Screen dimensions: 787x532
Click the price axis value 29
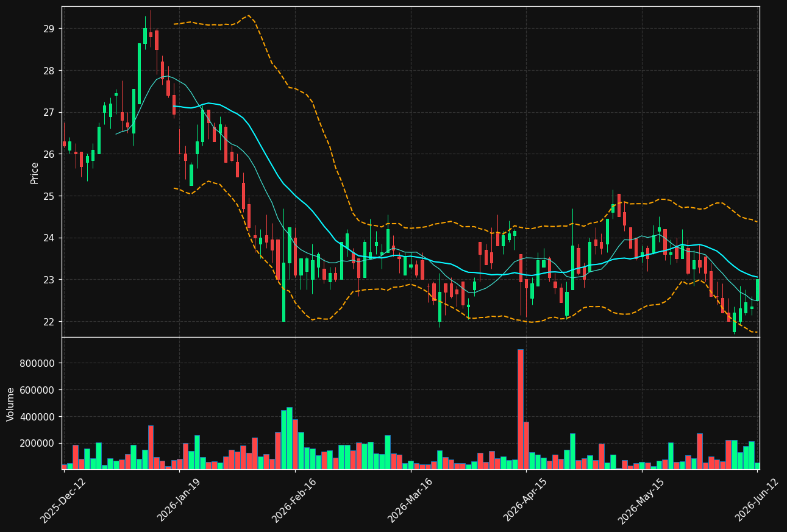[x=49, y=29]
